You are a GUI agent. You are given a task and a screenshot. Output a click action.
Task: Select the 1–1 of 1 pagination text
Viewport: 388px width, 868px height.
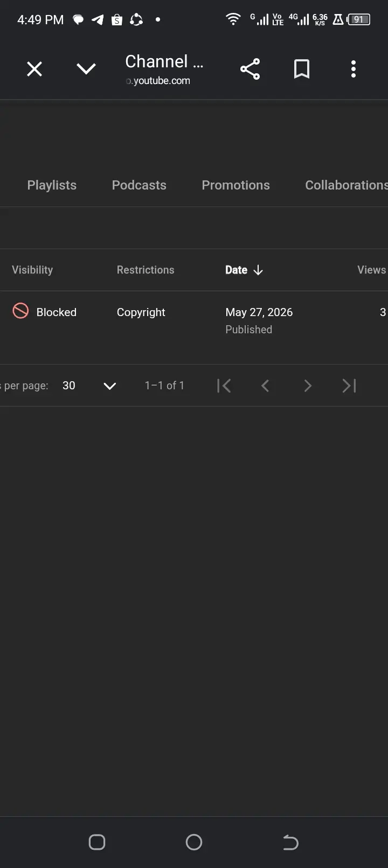click(x=164, y=386)
